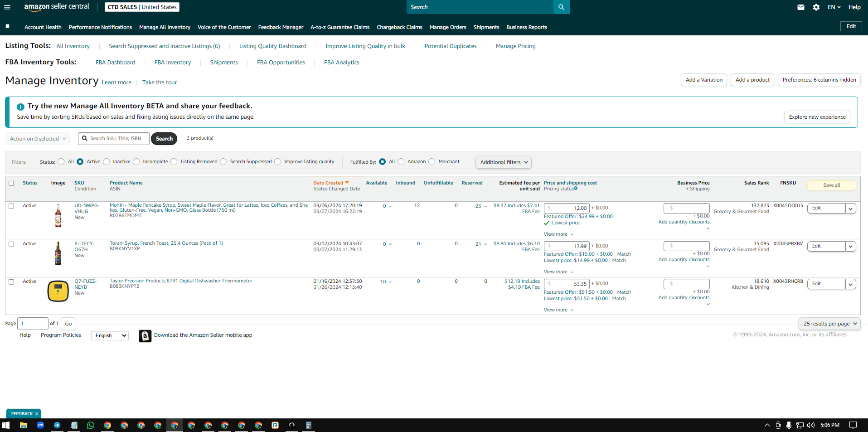
Task: Open Account Health in the top navigation
Action: pyautogui.click(x=43, y=27)
